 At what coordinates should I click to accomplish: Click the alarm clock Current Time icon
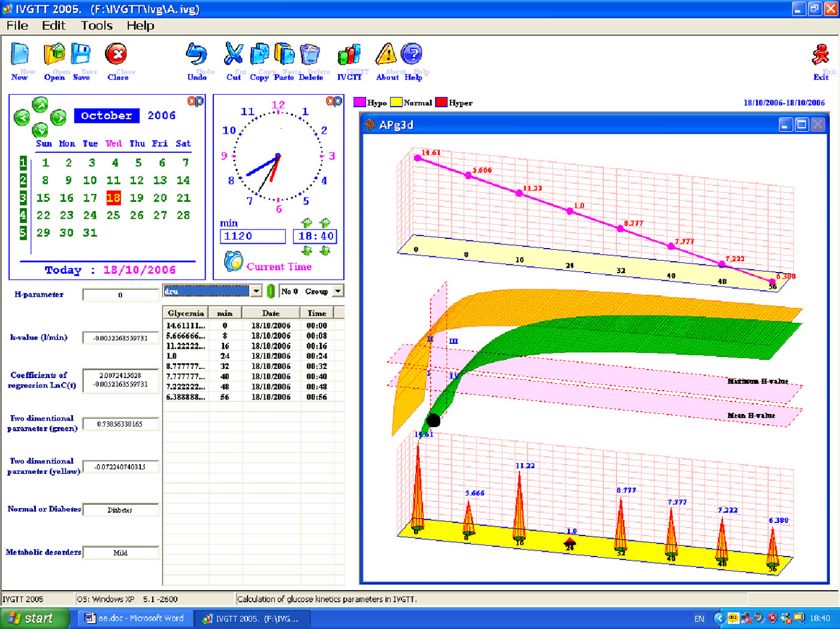[x=233, y=262]
